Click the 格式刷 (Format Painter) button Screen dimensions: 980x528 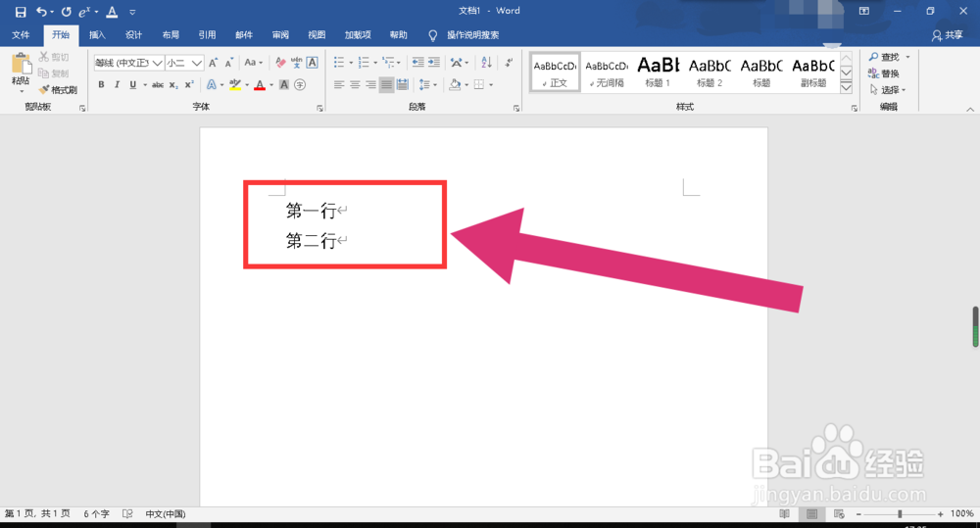pos(58,90)
